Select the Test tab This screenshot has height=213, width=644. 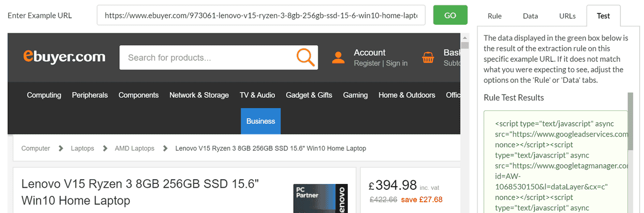[603, 16]
